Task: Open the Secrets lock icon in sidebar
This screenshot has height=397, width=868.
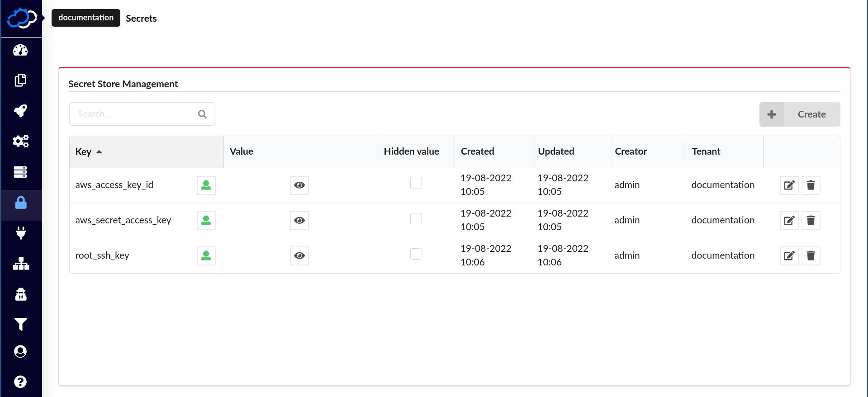Action: [x=21, y=203]
